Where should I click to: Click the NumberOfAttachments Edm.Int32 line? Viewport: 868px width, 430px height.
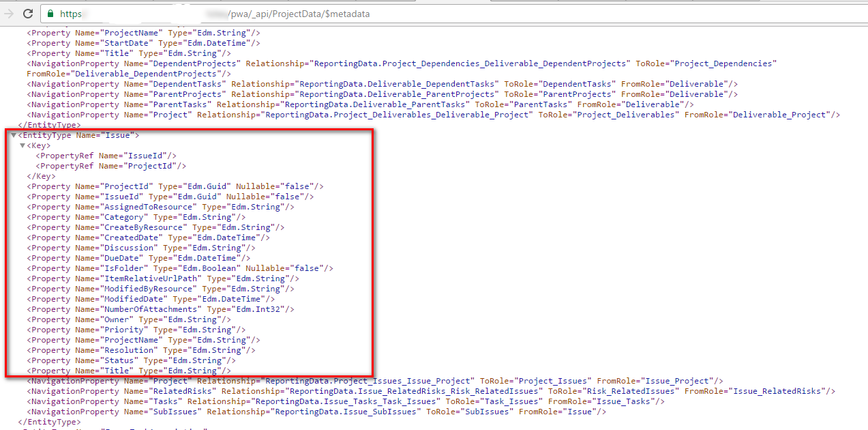click(161, 309)
